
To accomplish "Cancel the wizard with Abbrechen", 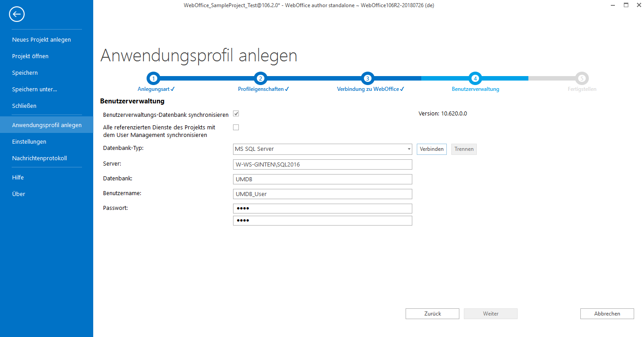I will [607, 313].
